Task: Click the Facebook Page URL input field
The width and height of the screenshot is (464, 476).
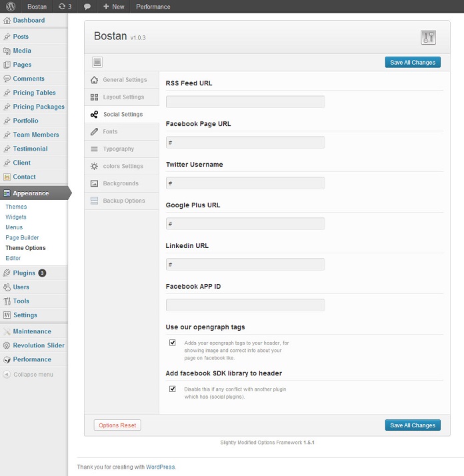Action: [245, 143]
